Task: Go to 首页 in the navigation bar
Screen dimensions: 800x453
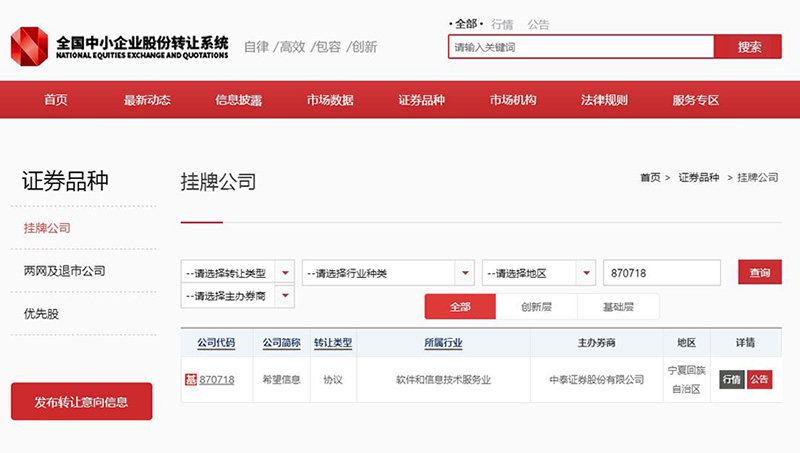Action: click(x=56, y=100)
